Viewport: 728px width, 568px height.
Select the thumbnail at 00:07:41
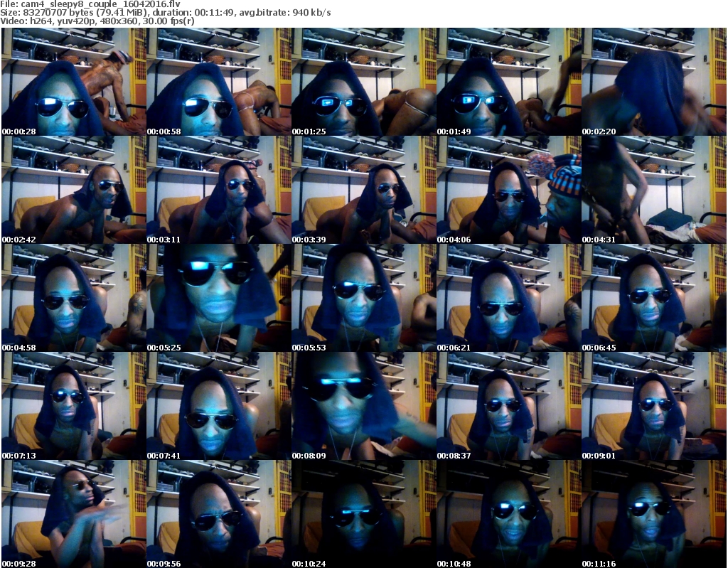coord(219,407)
